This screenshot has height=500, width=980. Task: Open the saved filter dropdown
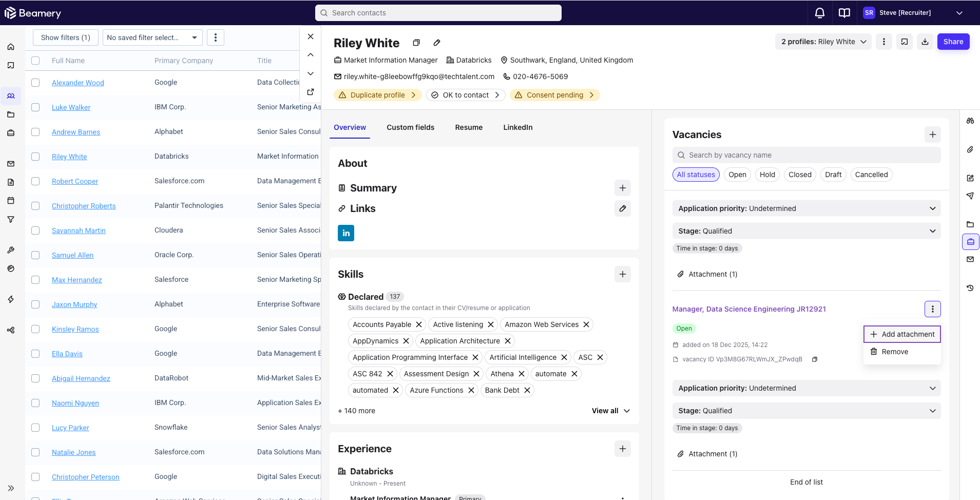pos(152,37)
